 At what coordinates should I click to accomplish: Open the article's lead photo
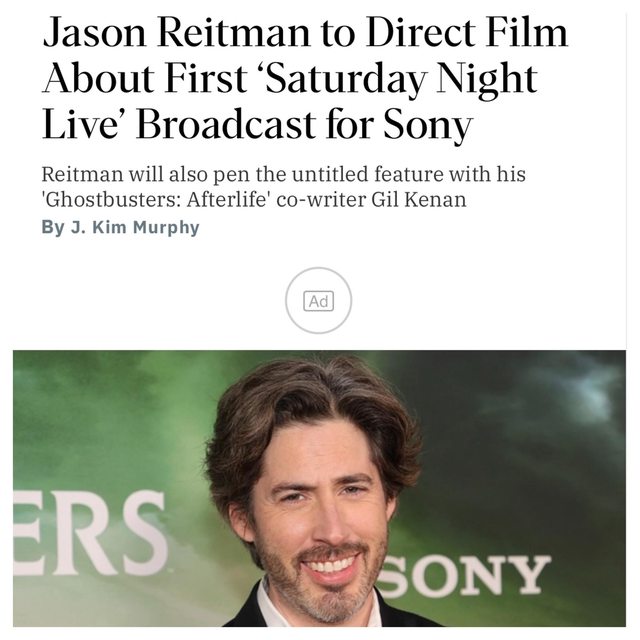coord(319,488)
